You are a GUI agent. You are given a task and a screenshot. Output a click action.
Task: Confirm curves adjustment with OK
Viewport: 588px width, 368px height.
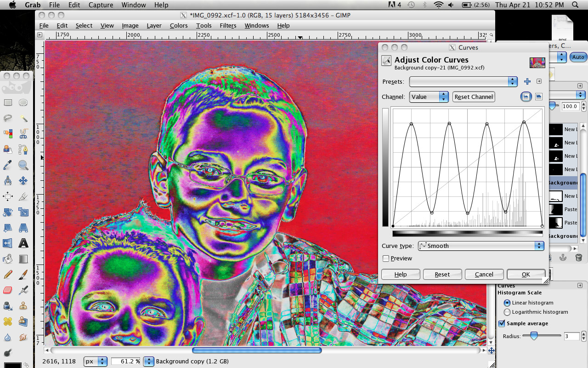[525, 274]
